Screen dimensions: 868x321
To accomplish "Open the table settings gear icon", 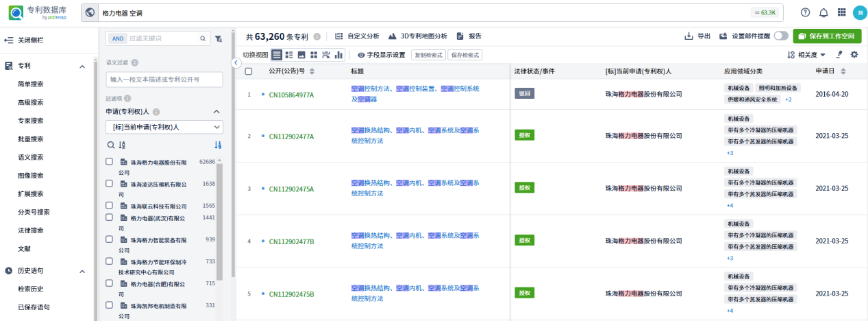I will [854, 54].
